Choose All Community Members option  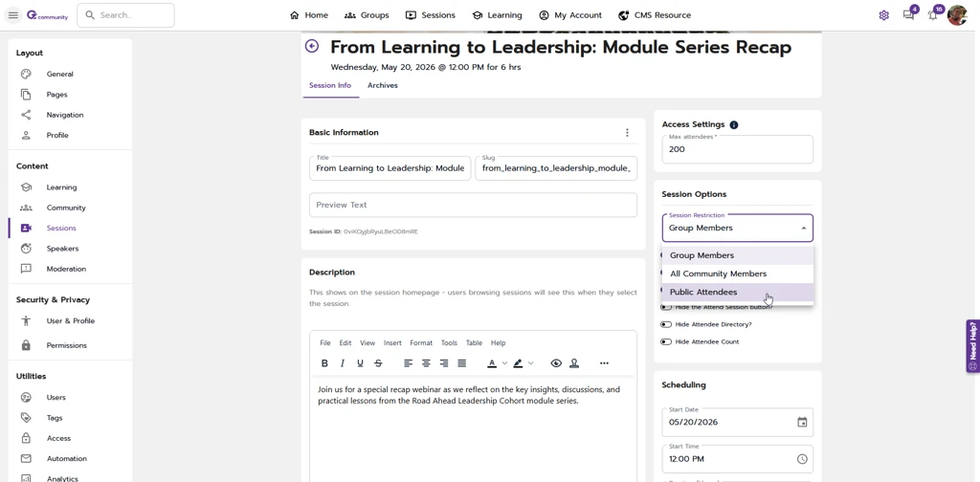click(x=718, y=274)
